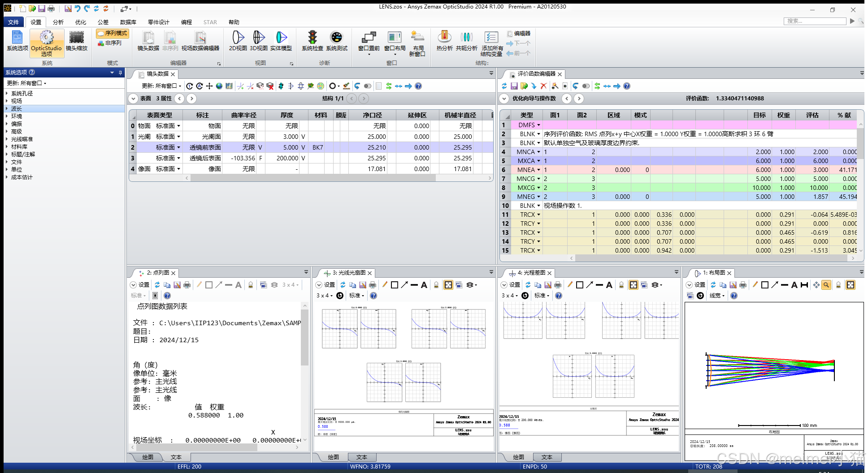
Task: Toggle the switch in lens data toolbar
Action: click(368, 86)
